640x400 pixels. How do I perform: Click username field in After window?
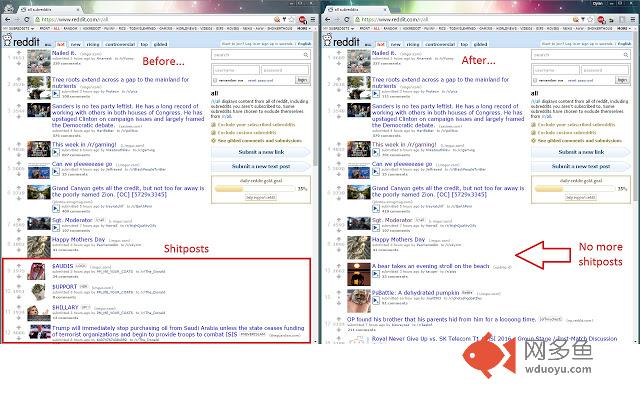click(x=556, y=70)
